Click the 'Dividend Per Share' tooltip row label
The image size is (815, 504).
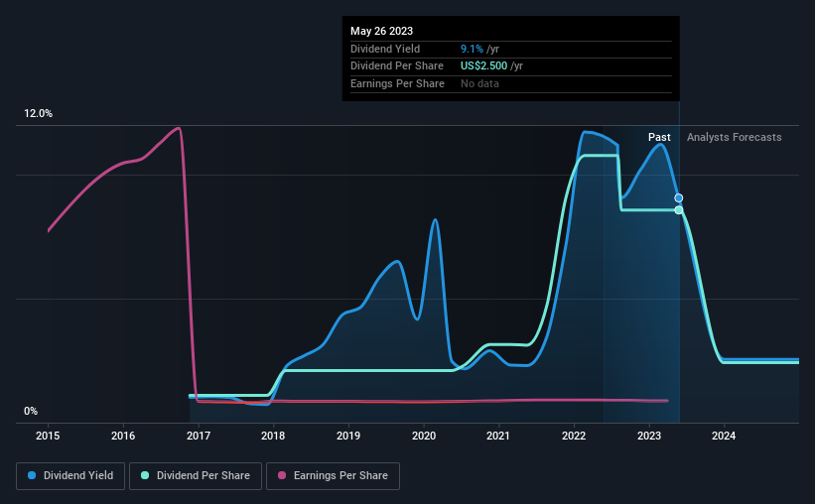click(397, 66)
